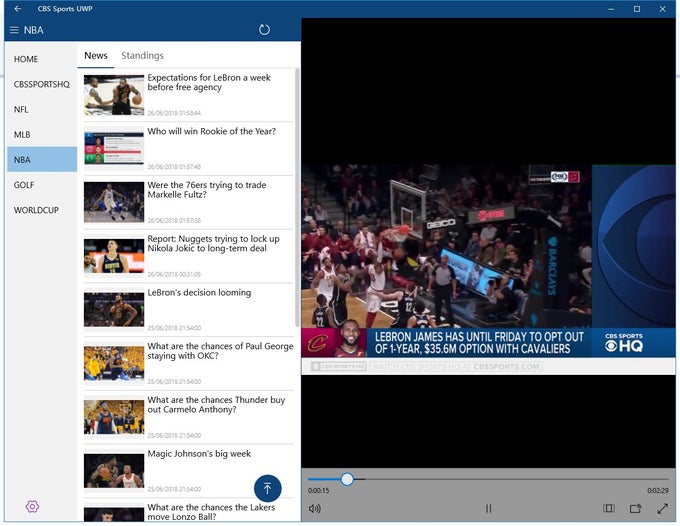Select MLB in the sidebar
The image size is (680, 526).
42,134
